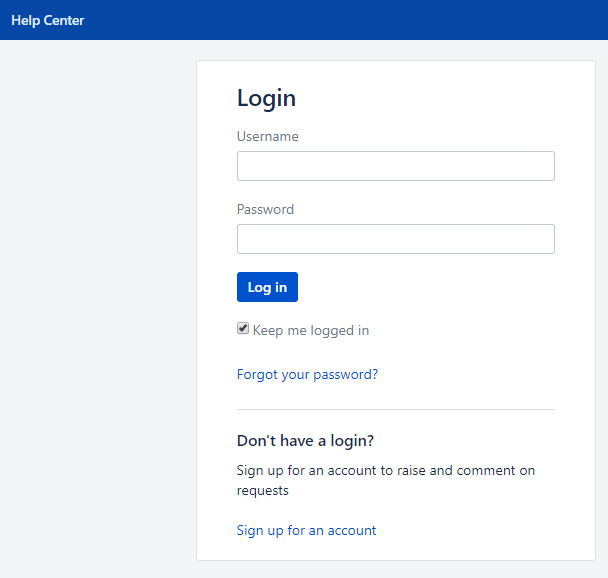Click gray background area left of login card
Image resolution: width=608 pixels, height=578 pixels.
[x=97, y=310]
